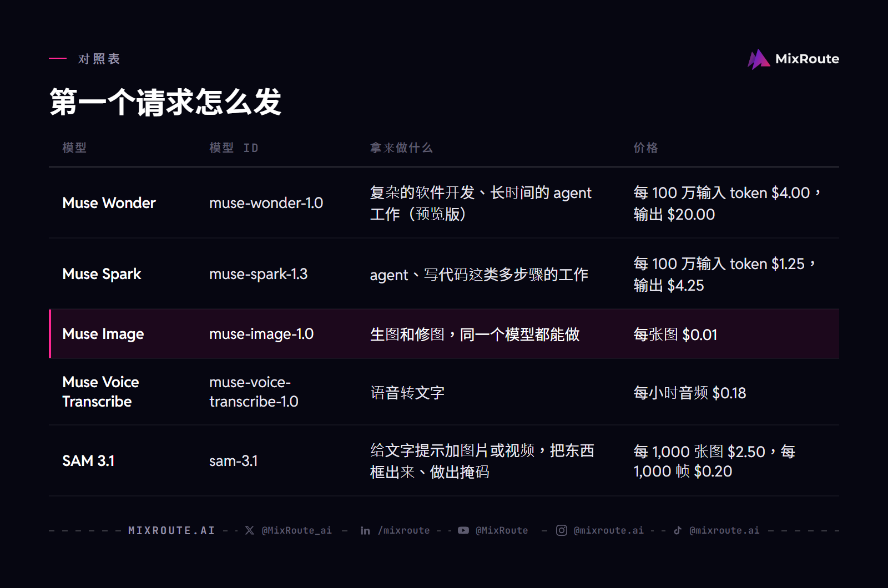Click the TikTok icon in footer
This screenshot has width=888, height=588.
coord(678,530)
